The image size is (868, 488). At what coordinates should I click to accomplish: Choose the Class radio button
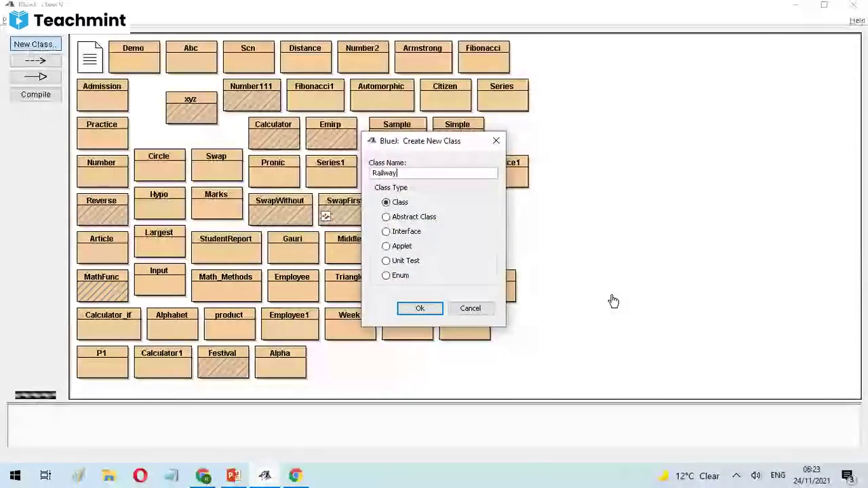[386, 202]
